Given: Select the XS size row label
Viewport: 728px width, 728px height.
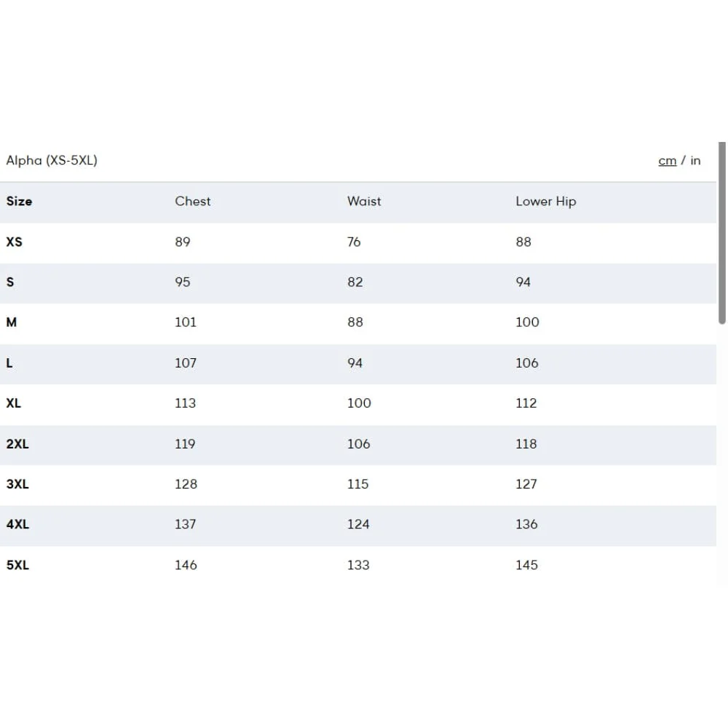Looking at the screenshot, I should pos(14,242).
